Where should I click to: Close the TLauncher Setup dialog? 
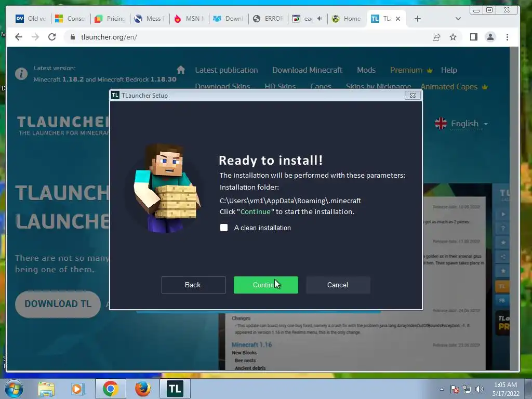tap(413, 96)
